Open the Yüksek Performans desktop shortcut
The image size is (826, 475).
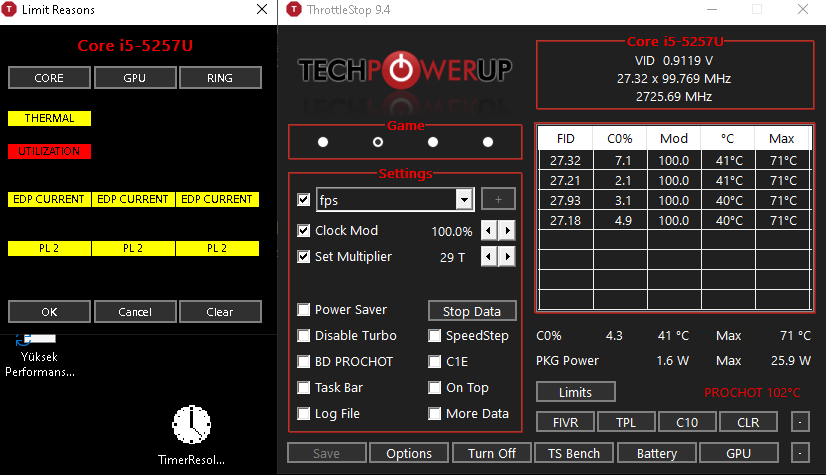click(x=38, y=356)
